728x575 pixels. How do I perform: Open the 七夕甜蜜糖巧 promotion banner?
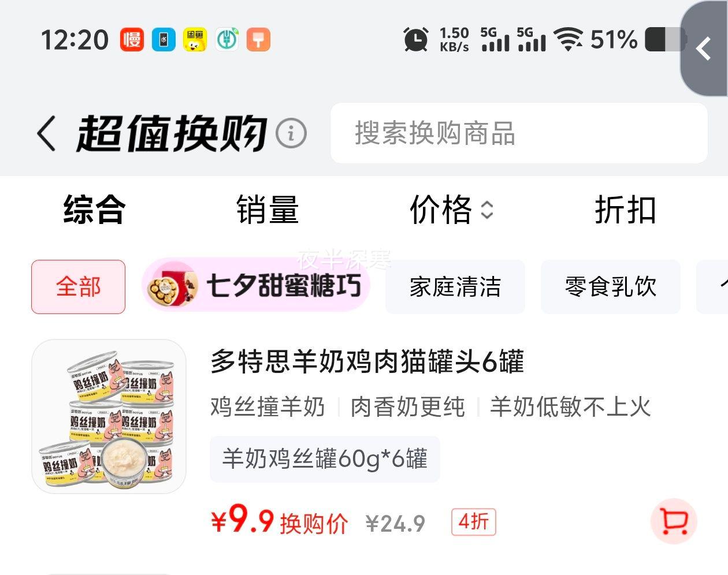[x=256, y=285]
